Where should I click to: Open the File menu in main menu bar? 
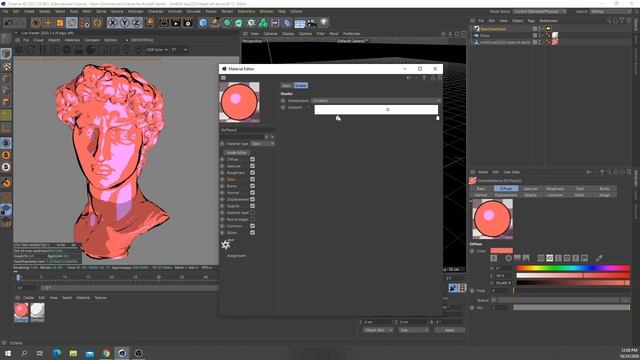click(5, 11)
